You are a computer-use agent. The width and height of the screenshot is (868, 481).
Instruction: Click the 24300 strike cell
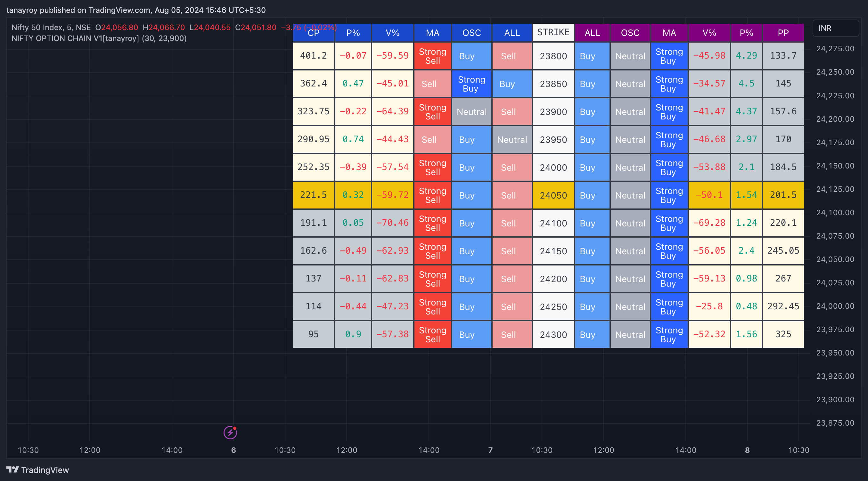[553, 334]
